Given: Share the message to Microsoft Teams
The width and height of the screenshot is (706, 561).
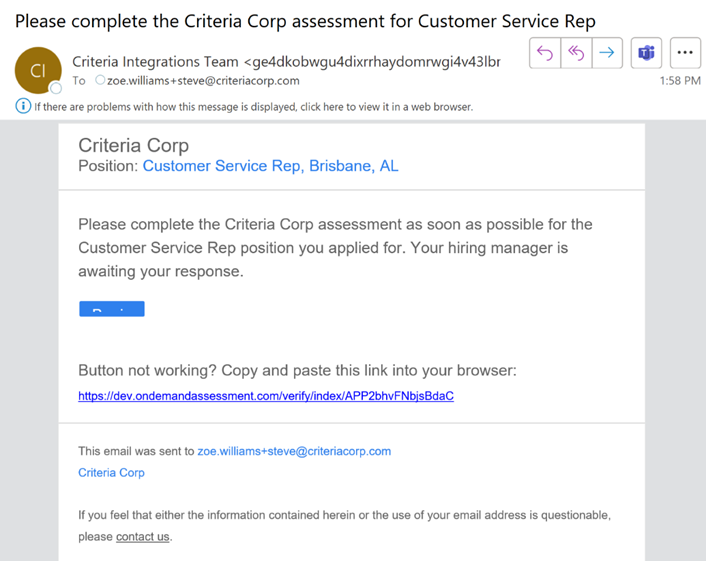Looking at the screenshot, I should coord(647,53).
